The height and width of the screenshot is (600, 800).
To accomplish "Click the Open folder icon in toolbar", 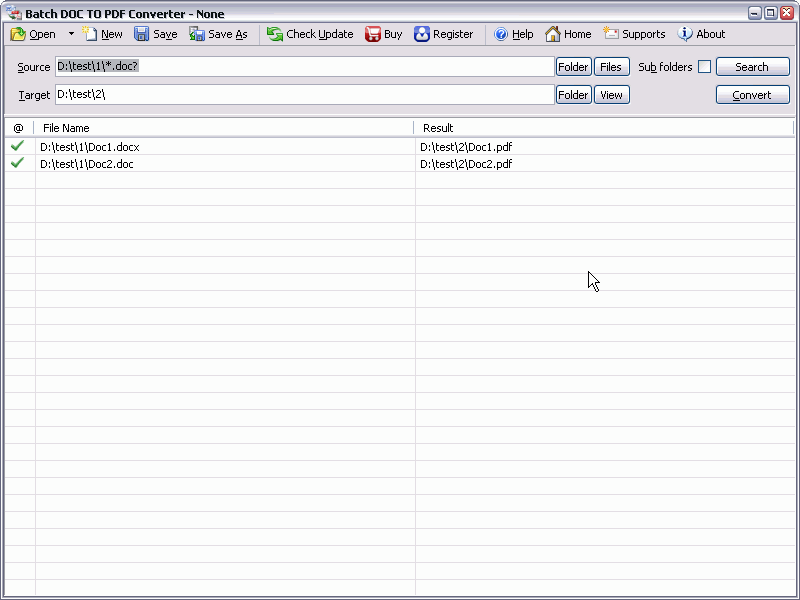I will click(18, 34).
